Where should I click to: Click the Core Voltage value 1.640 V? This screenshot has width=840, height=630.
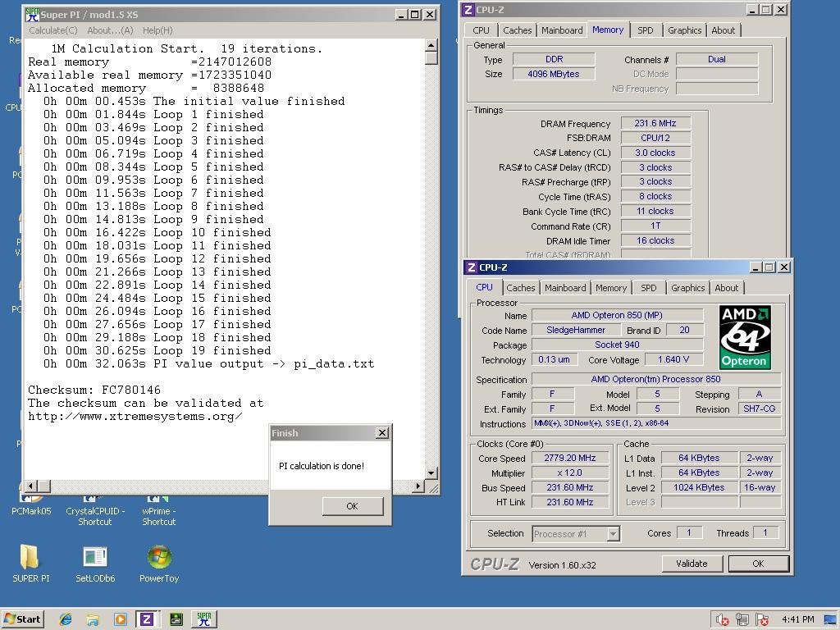pyautogui.click(x=673, y=359)
